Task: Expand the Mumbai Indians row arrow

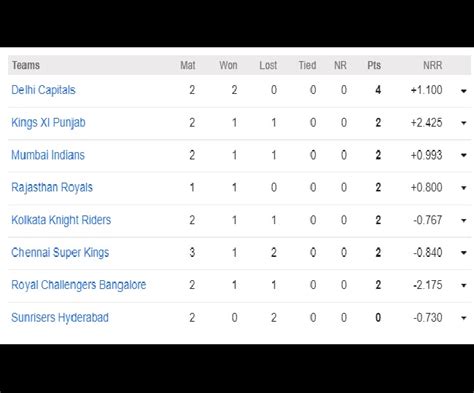Action: click(x=464, y=155)
